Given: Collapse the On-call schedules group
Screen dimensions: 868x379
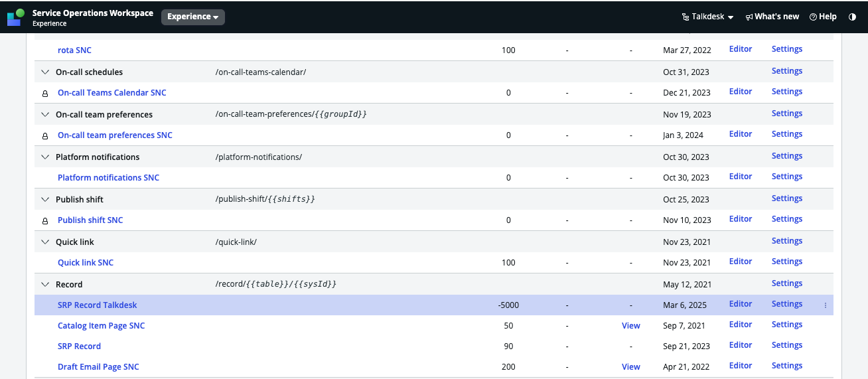Looking at the screenshot, I should (45, 72).
